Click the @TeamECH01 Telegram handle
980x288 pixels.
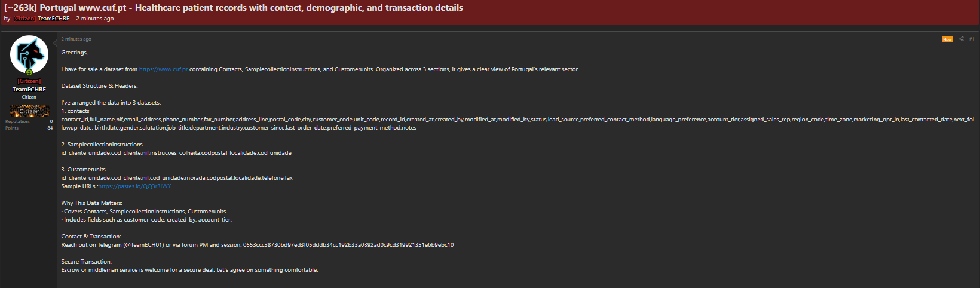tap(143, 245)
